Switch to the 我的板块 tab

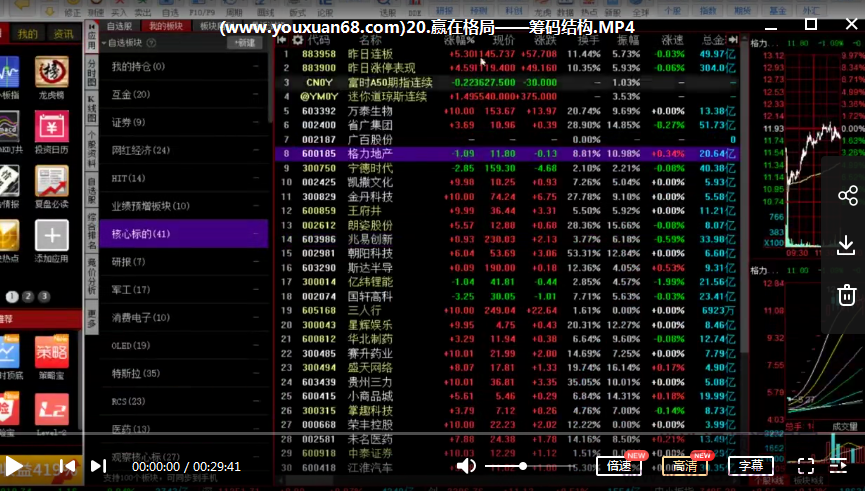coord(166,25)
